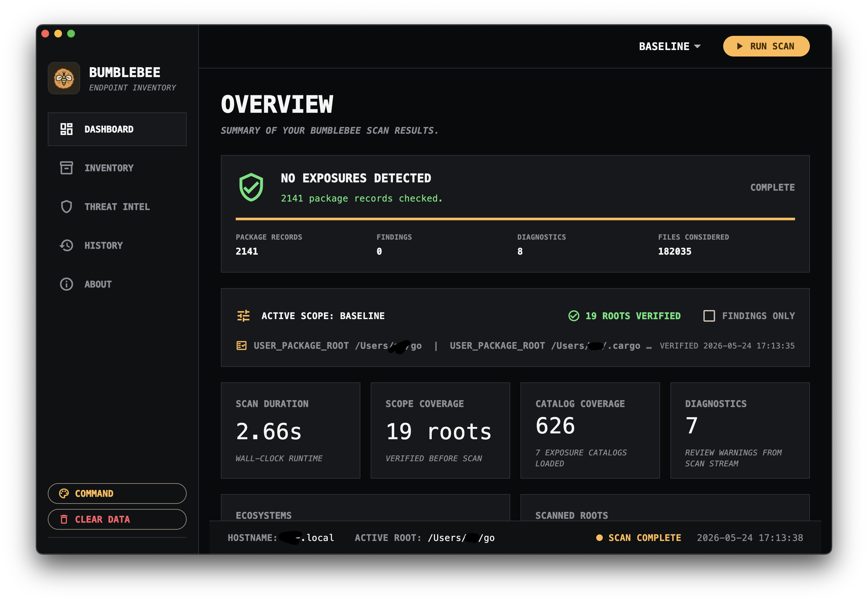
Task: Open the Command button
Action: [117, 493]
